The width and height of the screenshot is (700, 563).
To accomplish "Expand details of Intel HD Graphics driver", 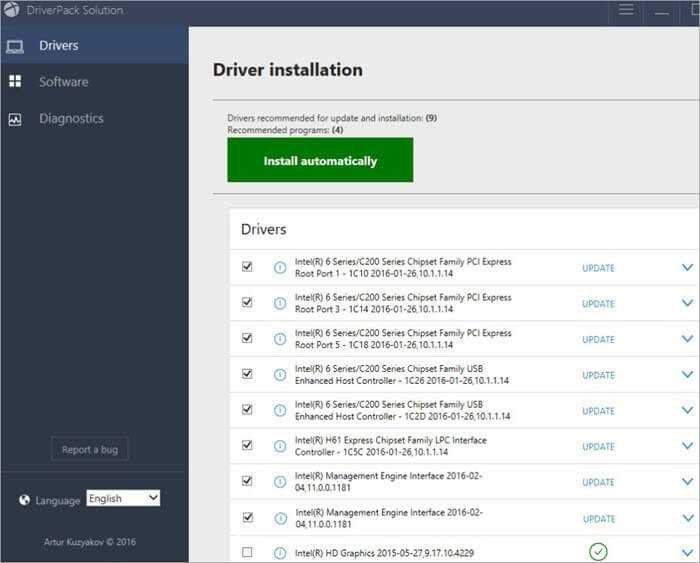I will (x=688, y=553).
